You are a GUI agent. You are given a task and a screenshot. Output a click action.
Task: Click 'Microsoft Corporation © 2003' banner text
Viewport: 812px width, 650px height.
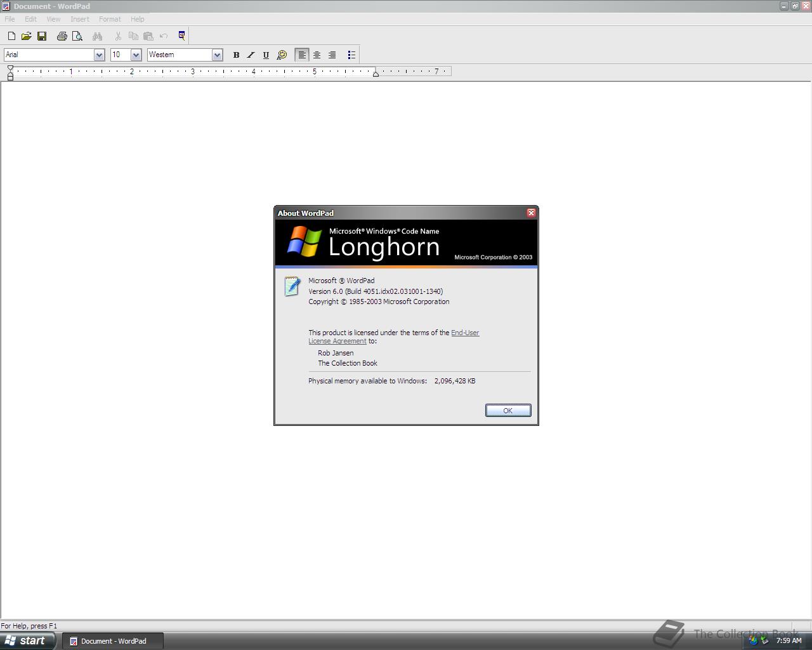[494, 257]
